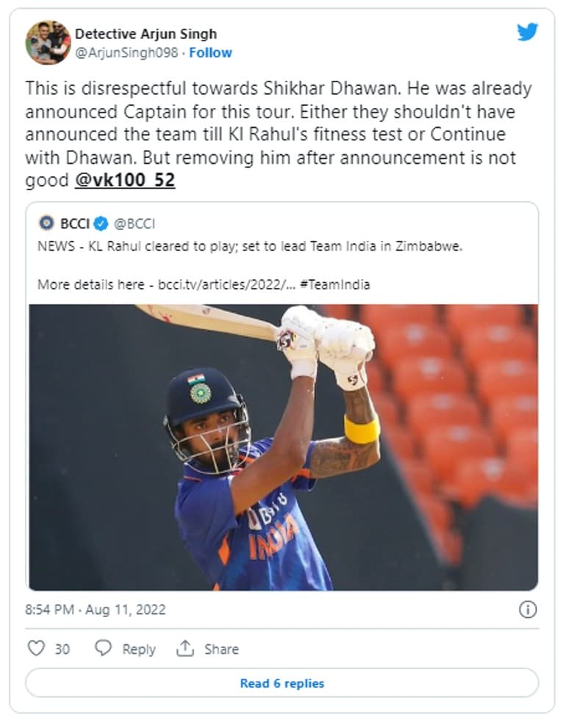Viewport: 588px width, 728px height.
Task: Click the @BCCI handle in quoted tweet
Action: coord(135,224)
